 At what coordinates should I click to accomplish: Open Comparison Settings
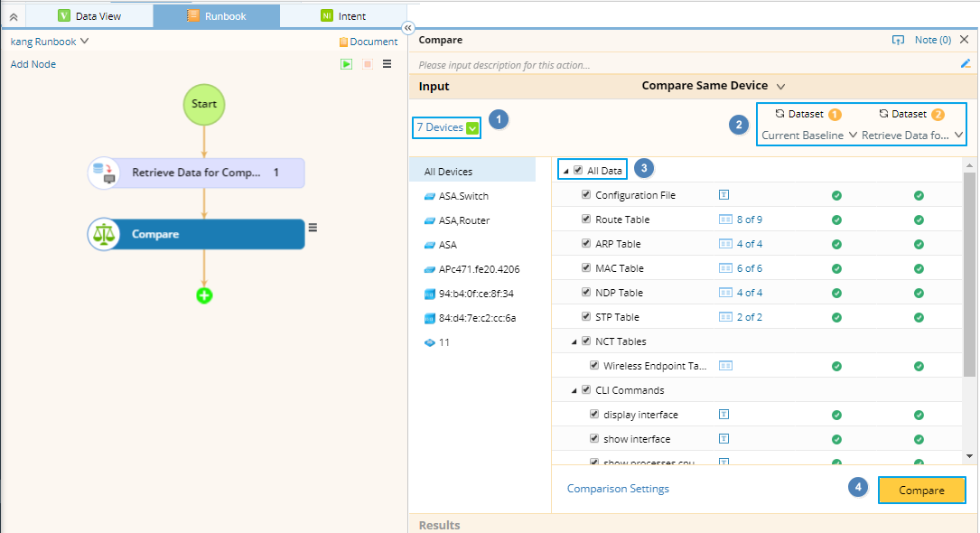coord(618,488)
